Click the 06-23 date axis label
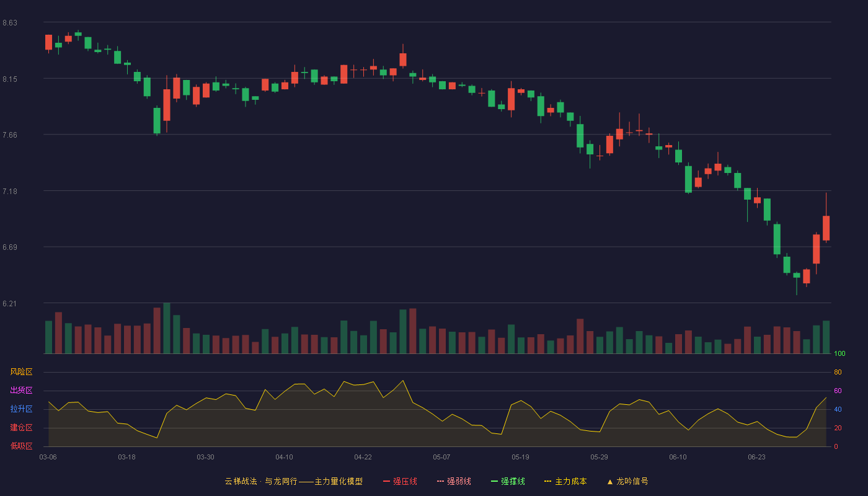This screenshot has width=868, height=496. coord(757,457)
